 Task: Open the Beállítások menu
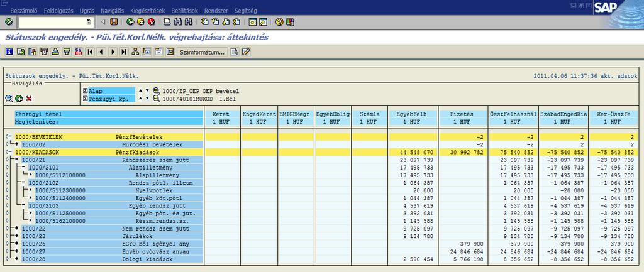pyautogui.click(x=184, y=11)
